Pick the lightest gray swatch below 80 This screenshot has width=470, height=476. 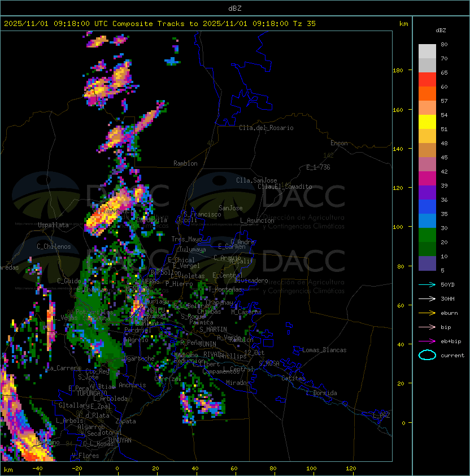coord(427,51)
